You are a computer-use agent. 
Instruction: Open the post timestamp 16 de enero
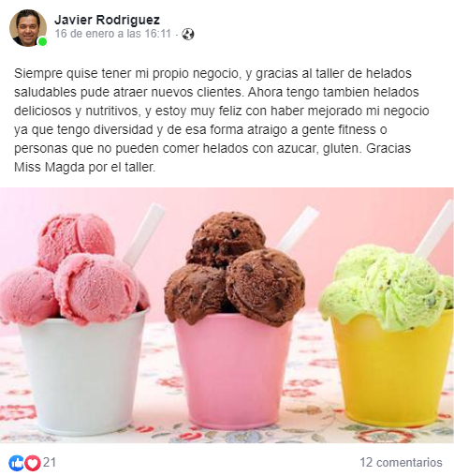tap(113, 34)
